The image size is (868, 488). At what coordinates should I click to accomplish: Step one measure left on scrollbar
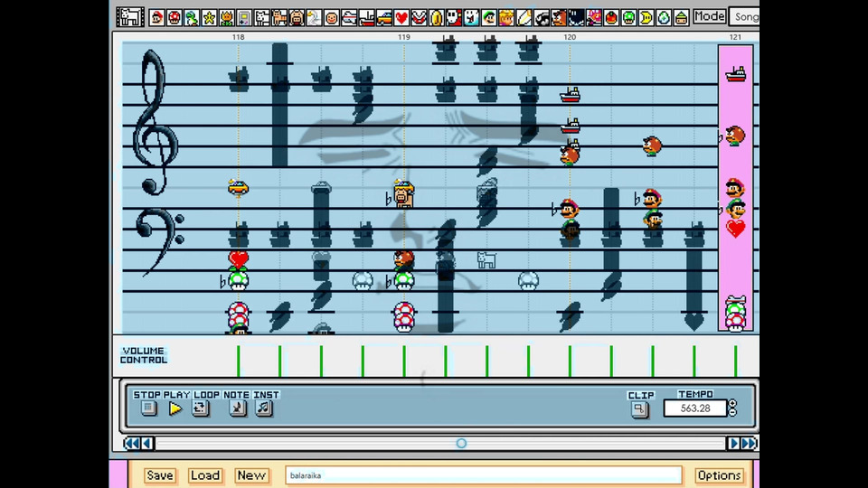tap(147, 443)
